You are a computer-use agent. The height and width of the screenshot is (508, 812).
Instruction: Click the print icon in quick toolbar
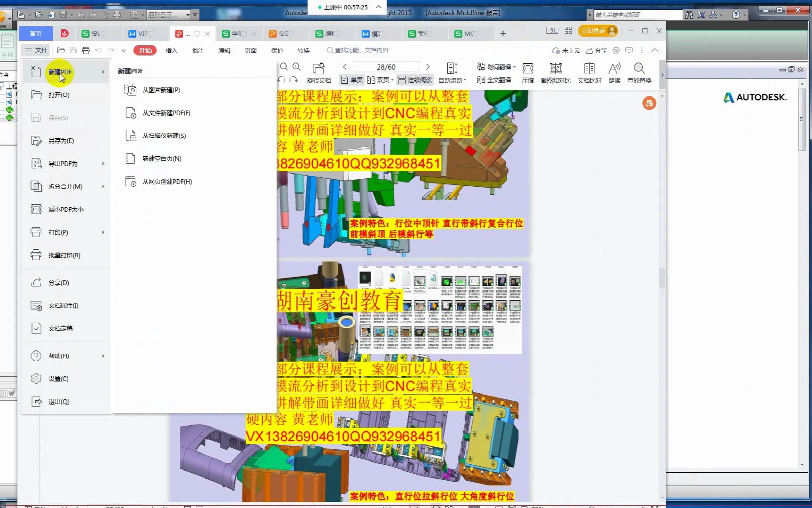[86, 50]
